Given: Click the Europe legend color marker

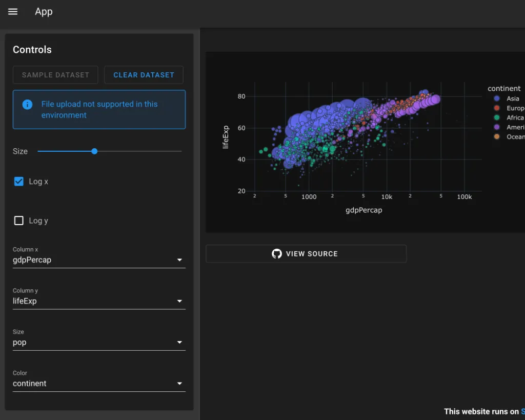Looking at the screenshot, I should (496, 108).
